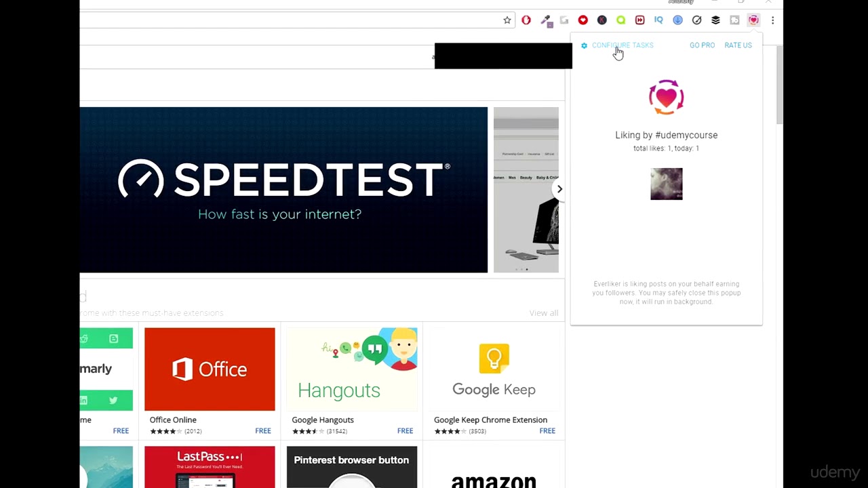Open the IQ extension
The height and width of the screenshot is (488, 868).
(659, 20)
